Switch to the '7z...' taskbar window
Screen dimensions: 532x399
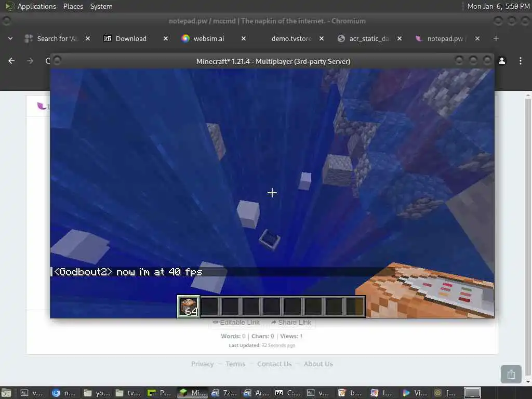point(224,393)
